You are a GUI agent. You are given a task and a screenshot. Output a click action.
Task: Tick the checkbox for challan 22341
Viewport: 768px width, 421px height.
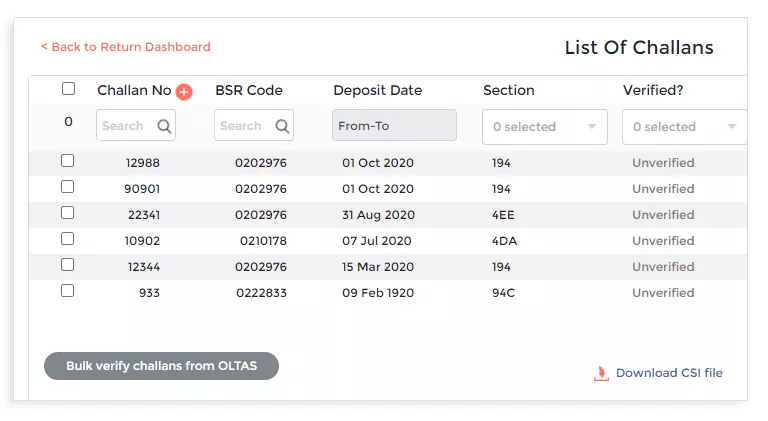tap(67, 213)
